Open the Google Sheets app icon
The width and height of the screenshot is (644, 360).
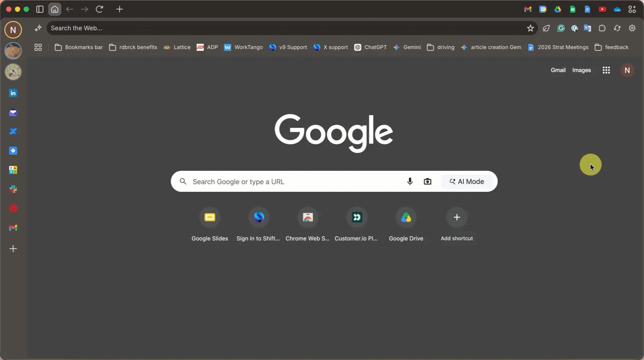[573, 9]
